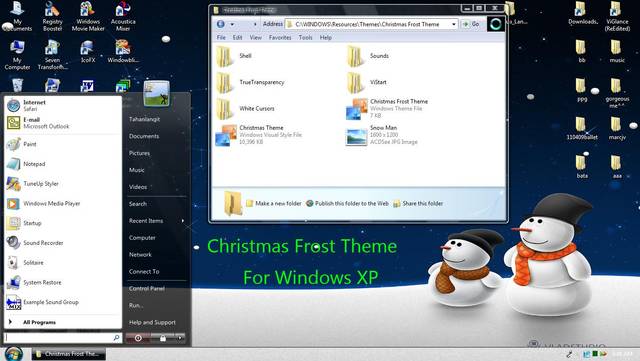The image size is (640, 361).
Task: Open Example Sound Group in Start menu
Action: 63,302
